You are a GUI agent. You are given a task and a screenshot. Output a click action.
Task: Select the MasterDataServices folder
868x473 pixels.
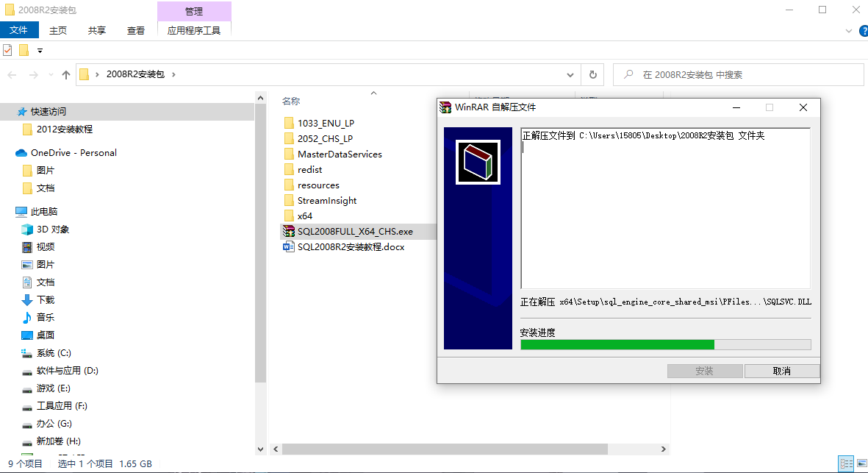pyautogui.click(x=340, y=154)
